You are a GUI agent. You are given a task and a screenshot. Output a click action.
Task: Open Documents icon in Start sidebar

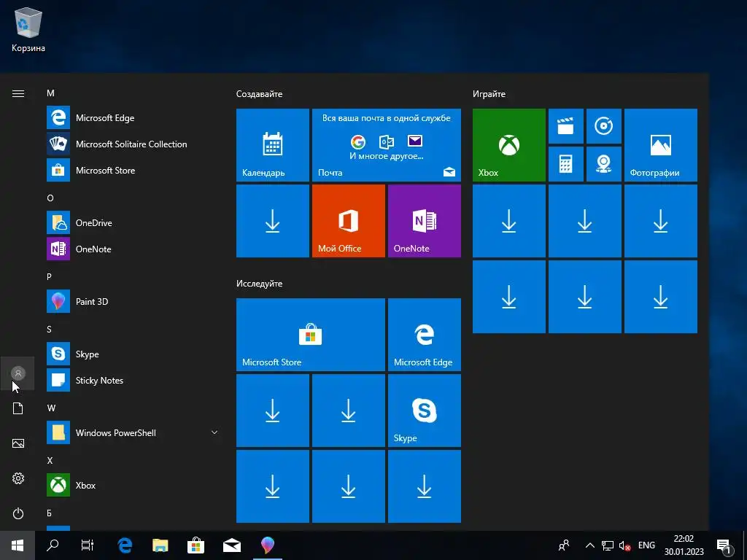pos(18,408)
